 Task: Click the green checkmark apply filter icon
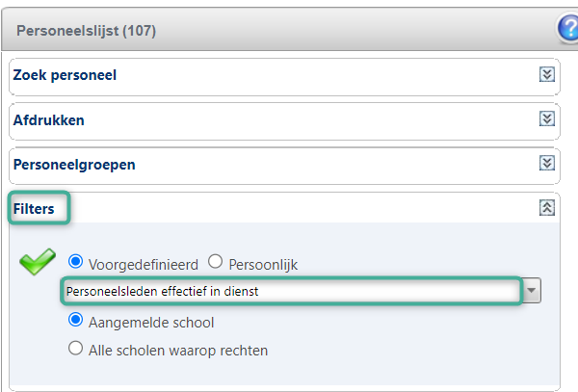click(38, 262)
